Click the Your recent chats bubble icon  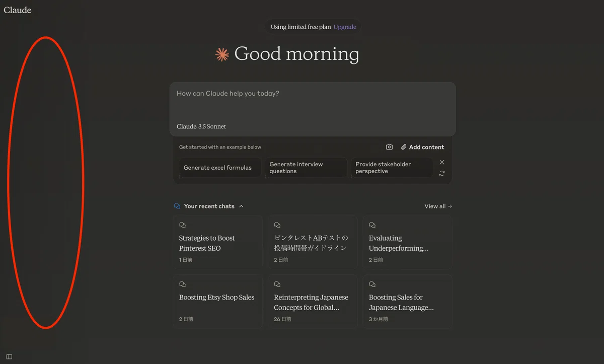point(177,206)
